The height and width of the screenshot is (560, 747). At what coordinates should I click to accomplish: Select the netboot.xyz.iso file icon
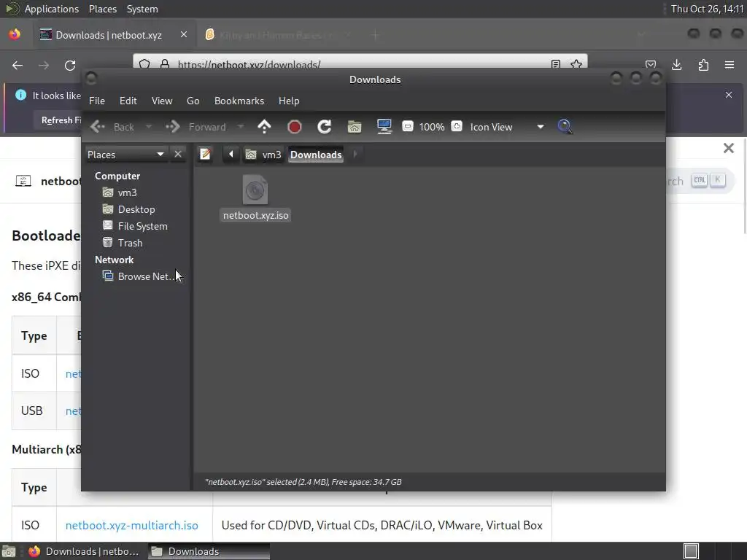click(x=255, y=190)
